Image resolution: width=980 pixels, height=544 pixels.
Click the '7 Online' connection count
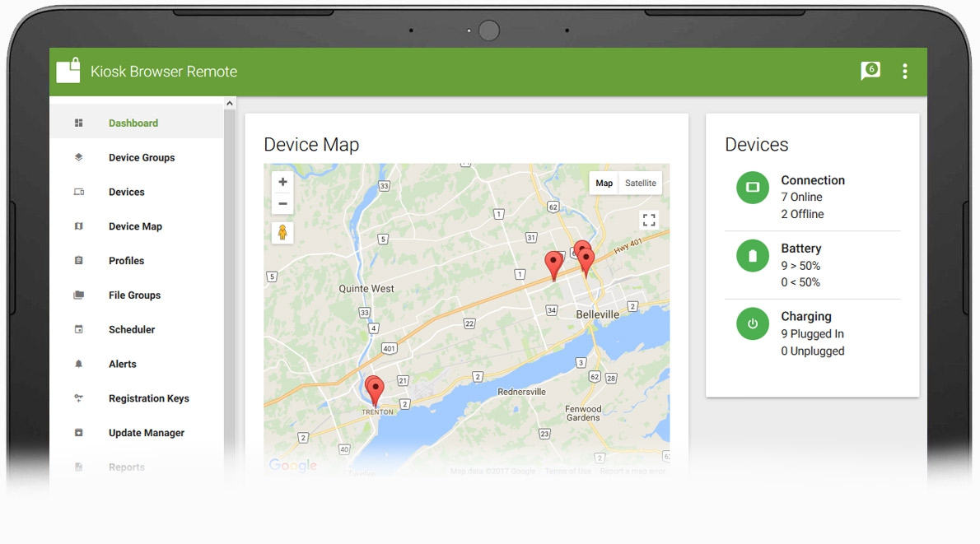[802, 197]
